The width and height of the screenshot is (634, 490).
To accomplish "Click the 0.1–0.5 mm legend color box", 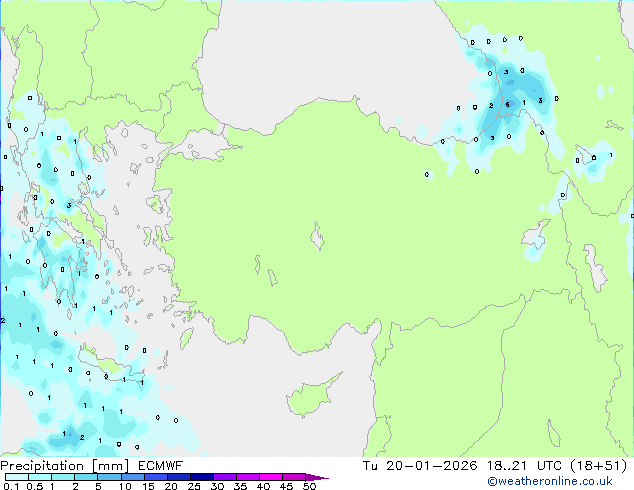I will pos(17,477).
